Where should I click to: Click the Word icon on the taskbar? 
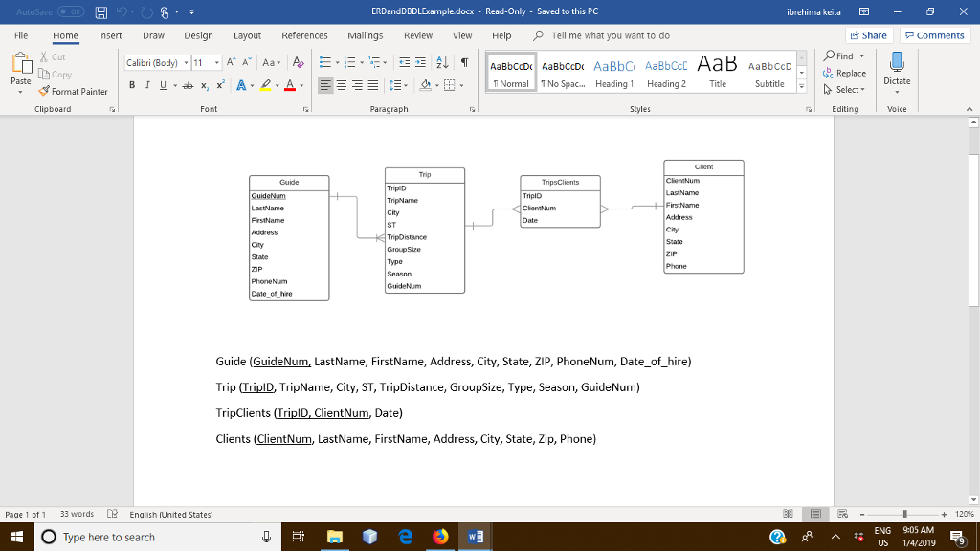pyautogui.click(x=476, y=537)
